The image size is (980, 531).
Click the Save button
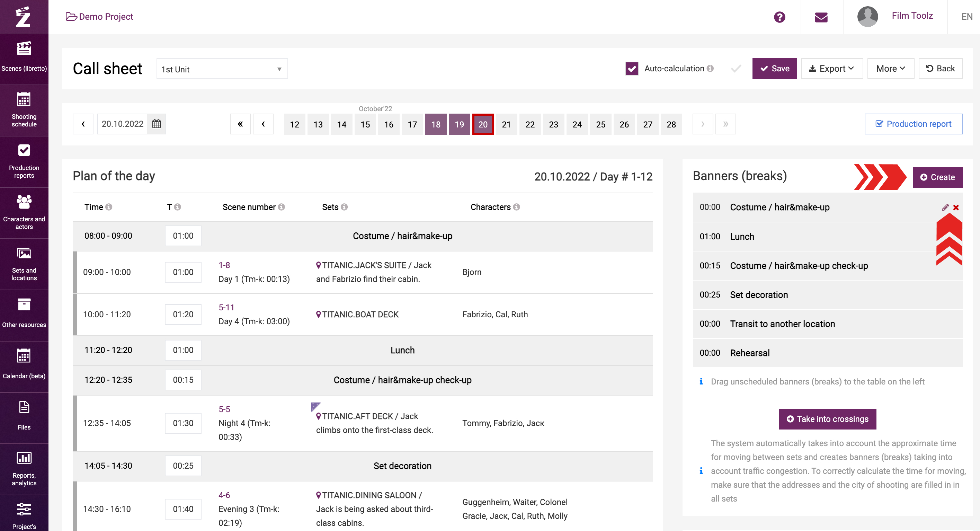tap(774, 69)
